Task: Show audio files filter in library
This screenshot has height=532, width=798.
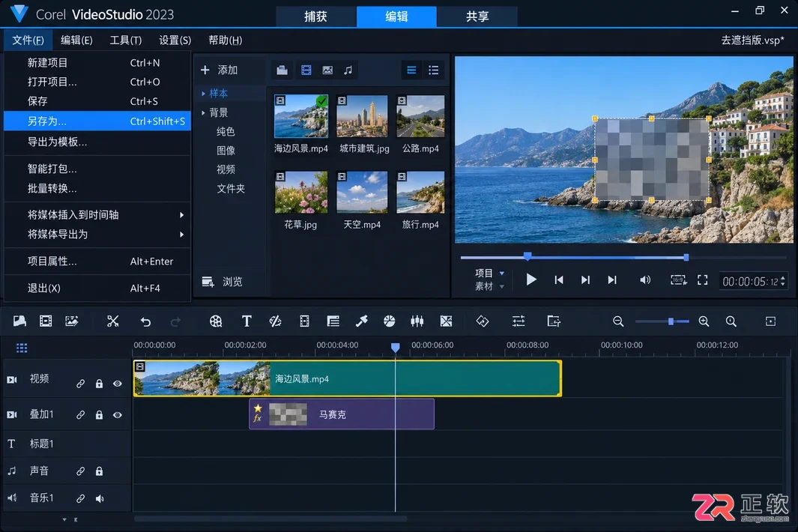Action: [348, 70]
